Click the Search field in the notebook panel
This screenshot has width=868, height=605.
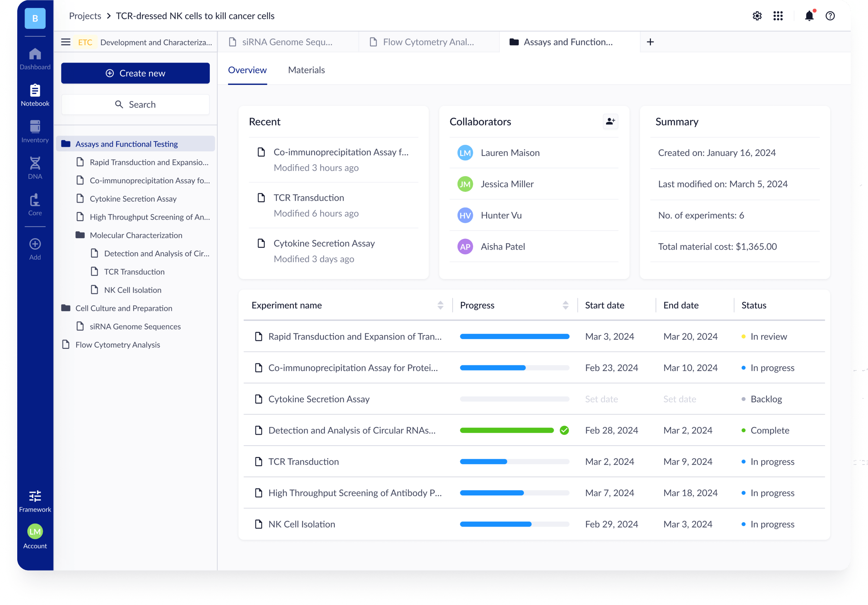pyautogui.click(x=135, y=104)
